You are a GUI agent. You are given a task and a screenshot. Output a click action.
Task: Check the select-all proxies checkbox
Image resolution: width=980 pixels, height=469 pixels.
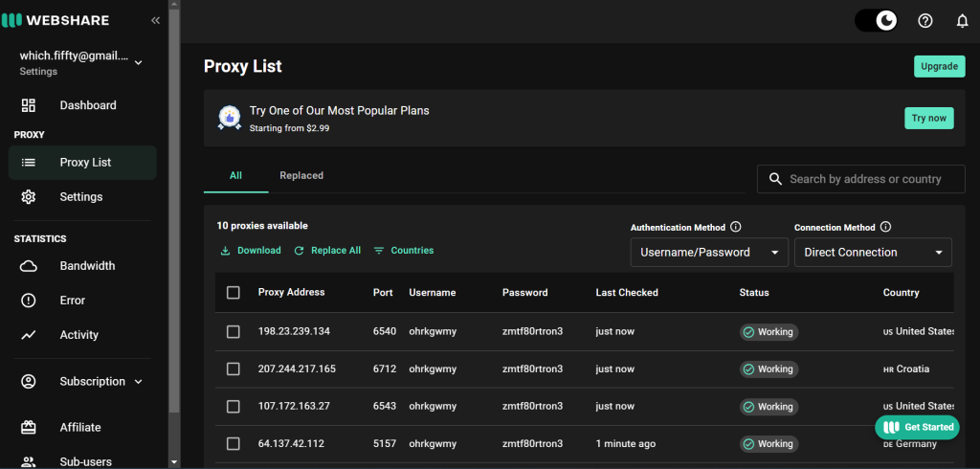click(x=234, y=293)
